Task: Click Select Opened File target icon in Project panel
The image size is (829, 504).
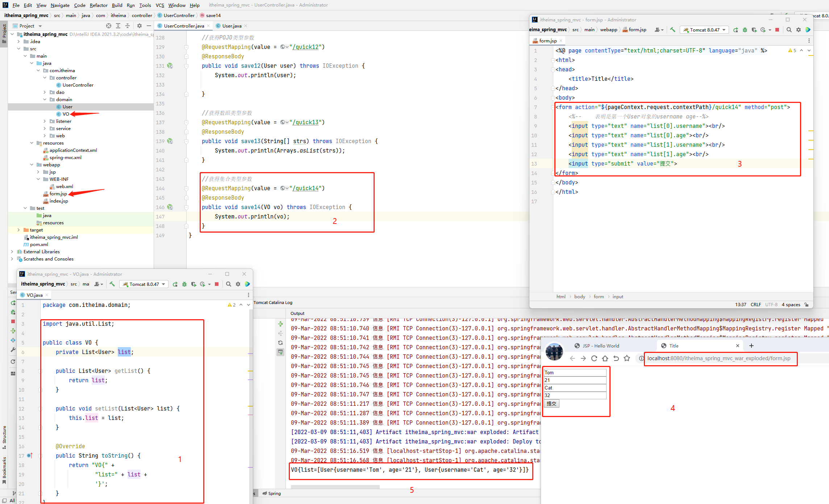Action: click(x=108, y=26)
